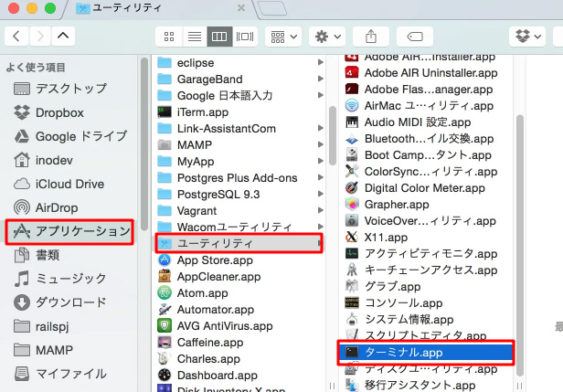Open the inodev home folder
The image size is (563, 392).
pyautogui.click(x=43, y=160)
